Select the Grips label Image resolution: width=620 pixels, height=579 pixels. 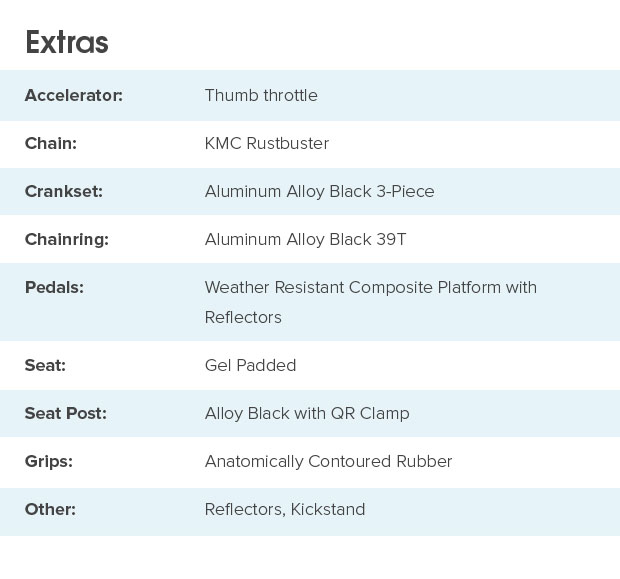[48, 461]
